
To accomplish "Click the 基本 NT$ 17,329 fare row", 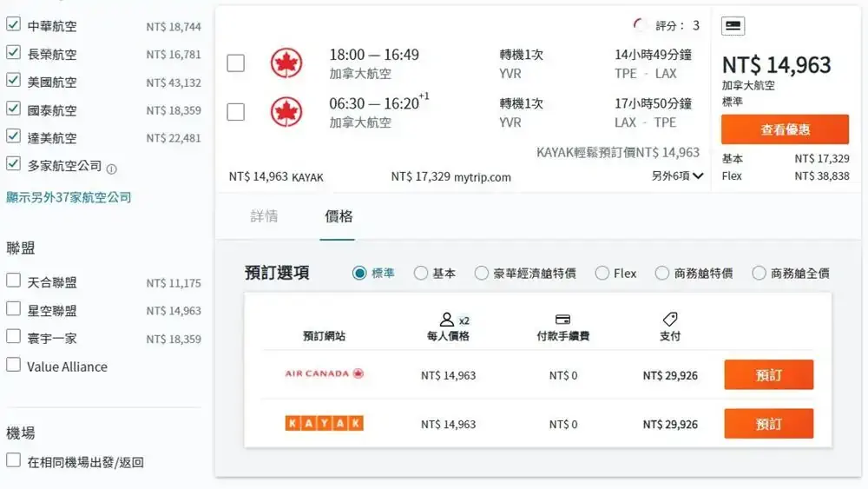I will tap(785, 159).
